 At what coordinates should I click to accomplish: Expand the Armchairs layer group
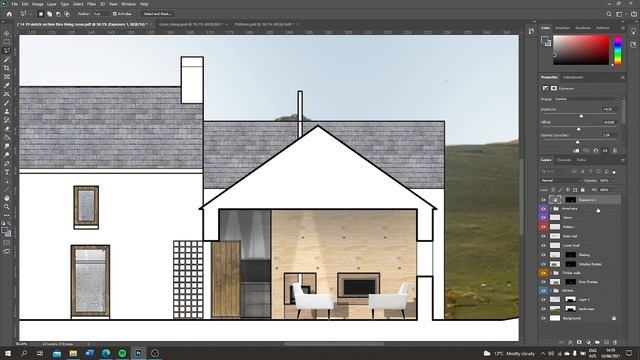[550, 209]
